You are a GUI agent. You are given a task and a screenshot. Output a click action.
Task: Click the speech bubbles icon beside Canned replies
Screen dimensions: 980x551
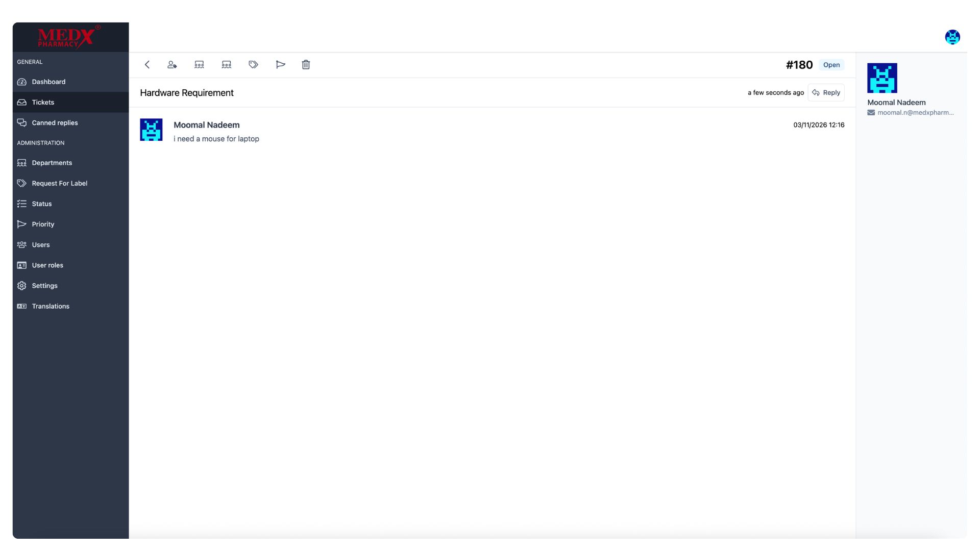(x=21, y=122)
